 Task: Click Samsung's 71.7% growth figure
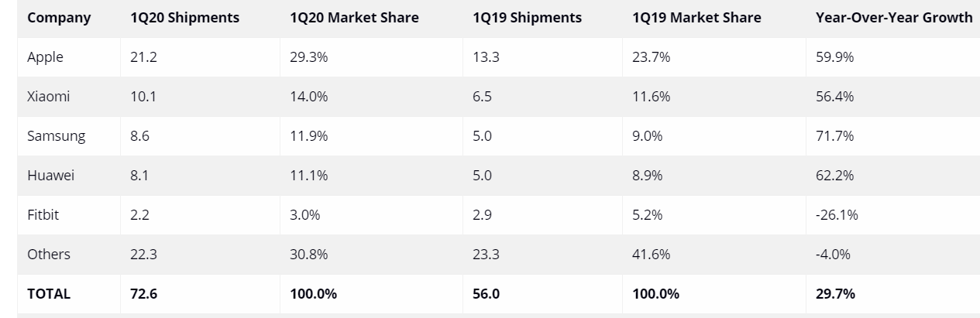[834, 136]
